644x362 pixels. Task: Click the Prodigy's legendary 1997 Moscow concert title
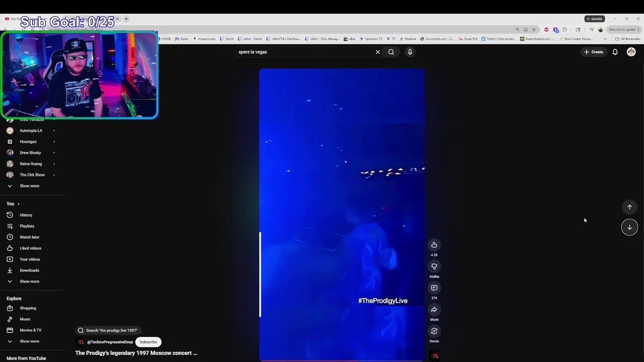pyautogui.click(x=136, y=353)
